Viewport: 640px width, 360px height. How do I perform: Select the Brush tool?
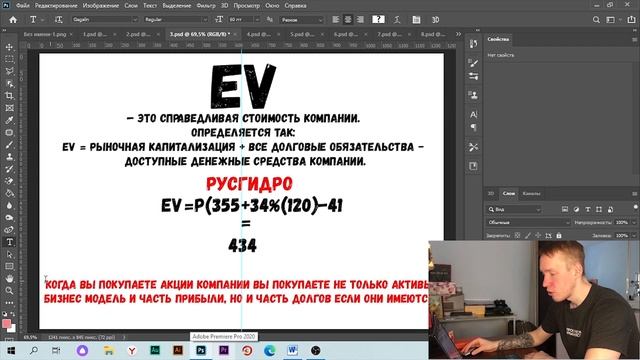(9, 145)
